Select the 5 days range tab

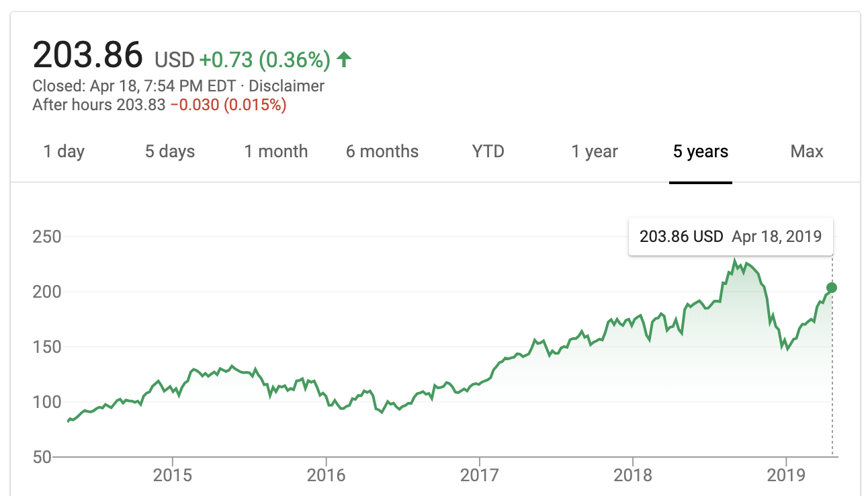(x=170, y=151)
